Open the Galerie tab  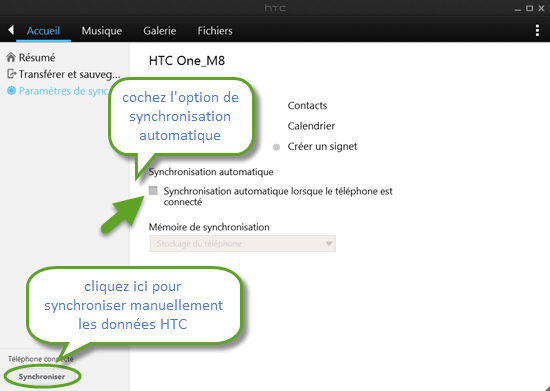(160, 31)
